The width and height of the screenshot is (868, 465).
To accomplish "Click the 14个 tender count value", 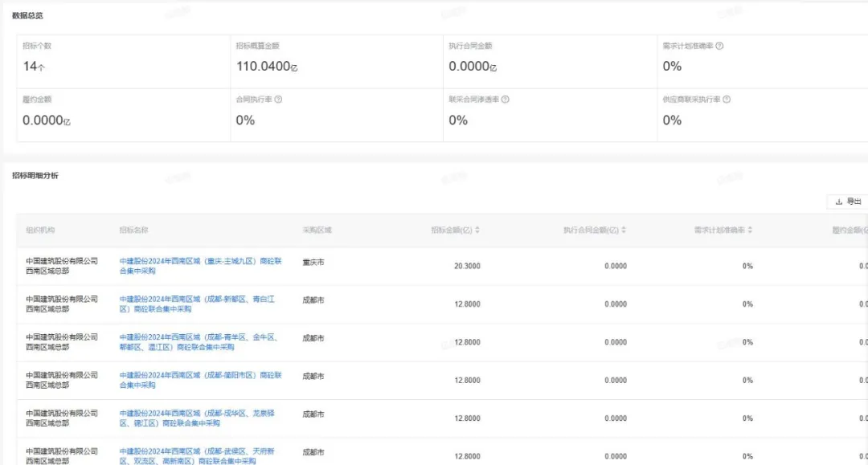I will 34,67.
